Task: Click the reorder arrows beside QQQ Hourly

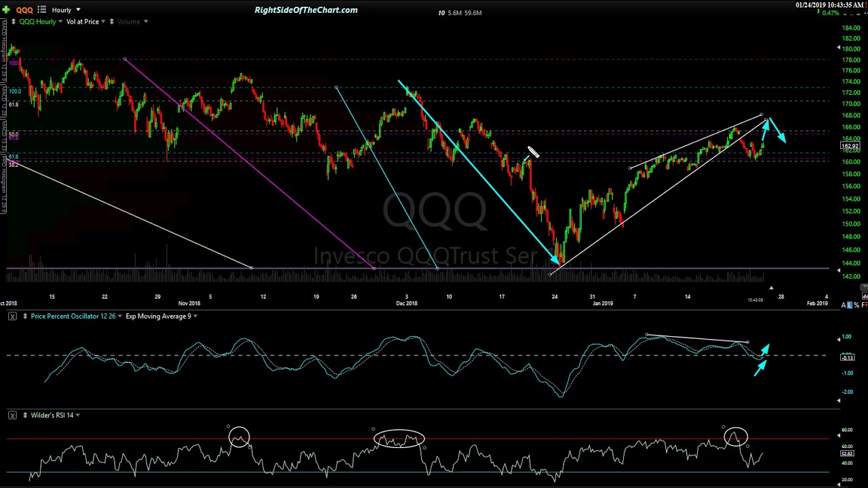Action: (x=13, y=22)
